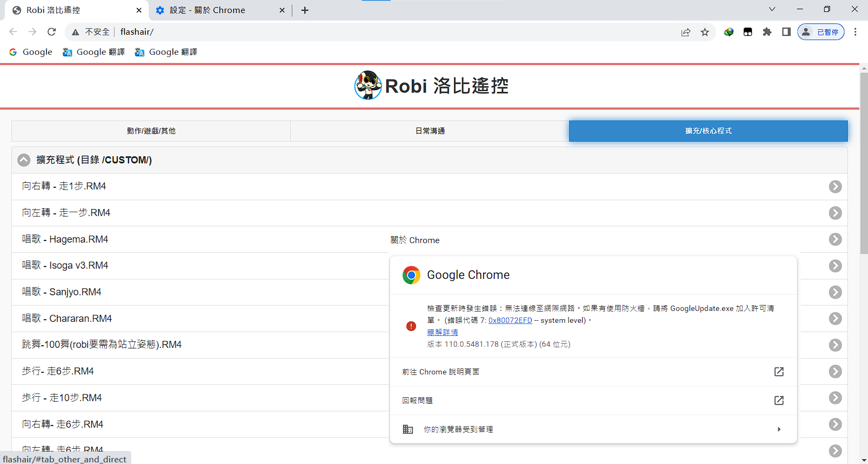Open the black square extension icon
Viewport: 868px width, 464px height.
coord(748,32)
